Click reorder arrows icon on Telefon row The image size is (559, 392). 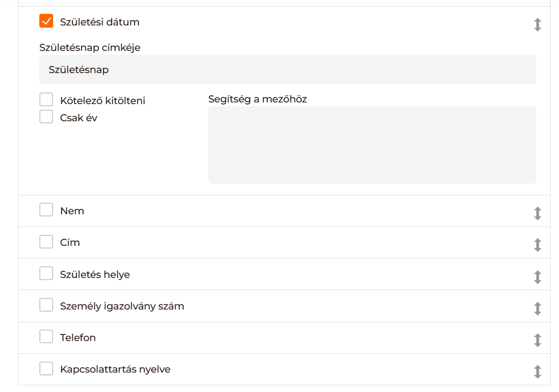pos(537,340)
